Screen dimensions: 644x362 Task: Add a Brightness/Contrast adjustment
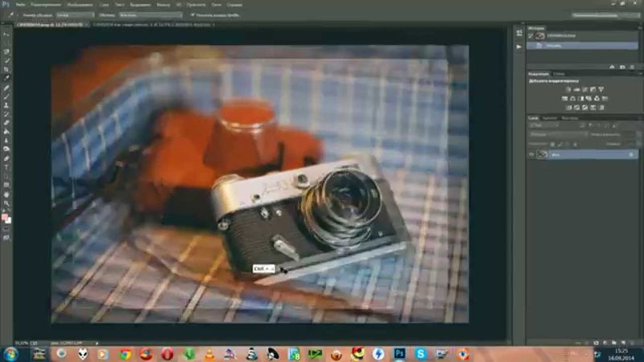pyautogui.click(x=569, y=89)
